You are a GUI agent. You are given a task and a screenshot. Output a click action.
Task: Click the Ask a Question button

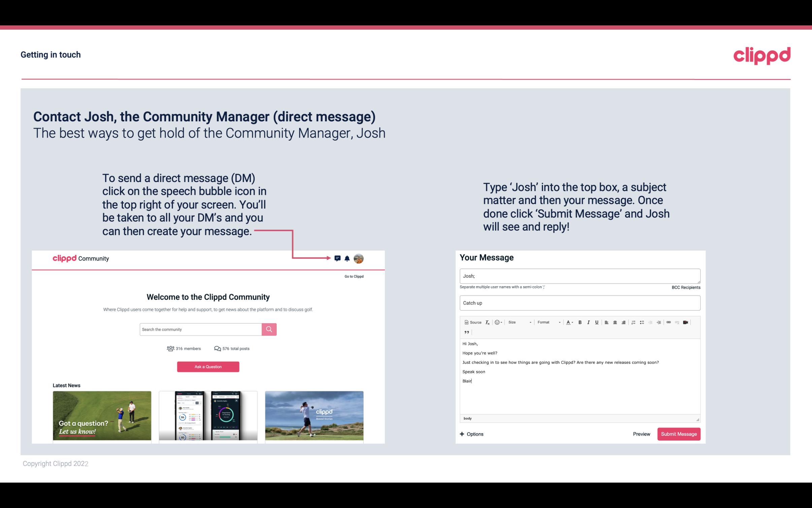pyautogui.click(x=207, y=366)
